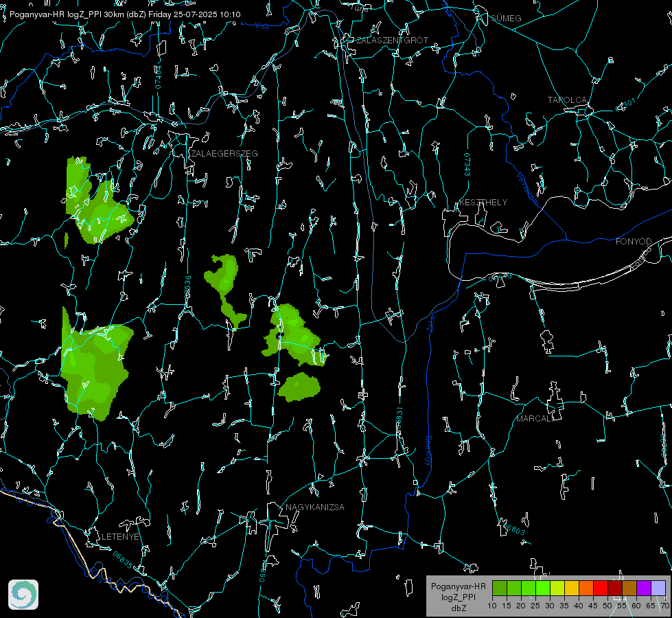The image size is (672, 618).
Task: Click the FONYÓD town label
Action: pyautogui.click(x=634, y=242)
